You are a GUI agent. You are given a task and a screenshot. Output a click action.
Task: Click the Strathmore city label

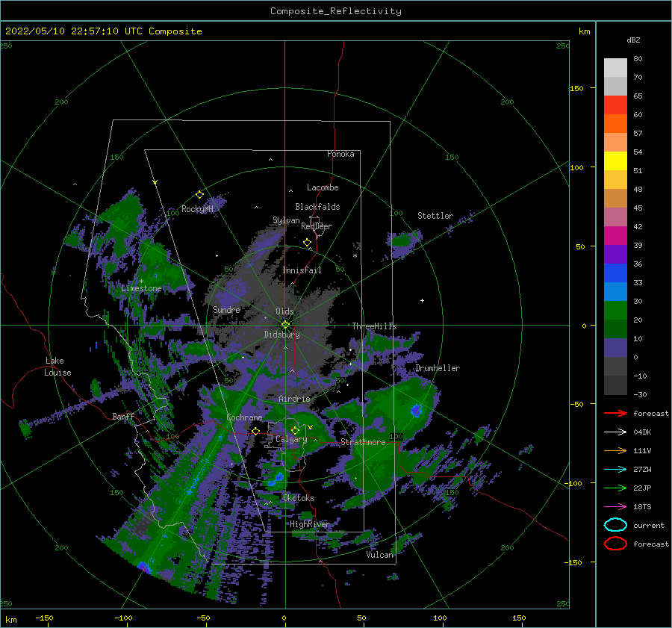(363, 442)
